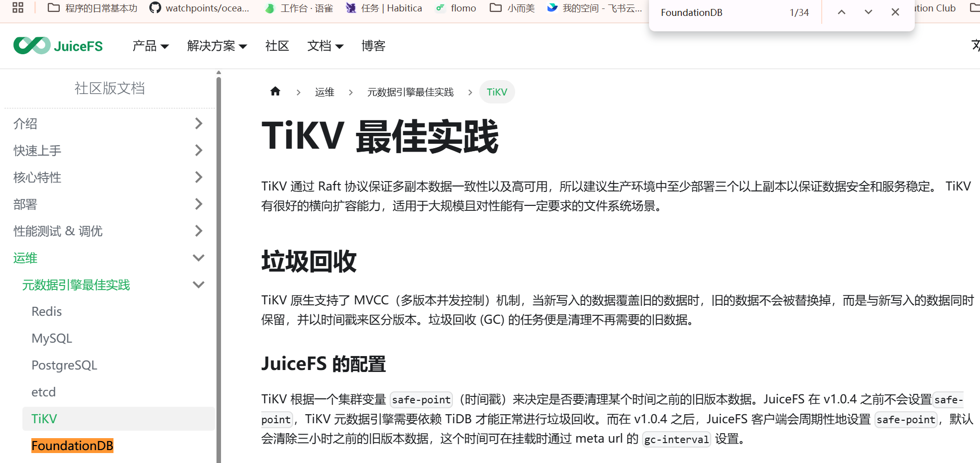Click the home icon in breadcrumbs

tap(275, 92)
